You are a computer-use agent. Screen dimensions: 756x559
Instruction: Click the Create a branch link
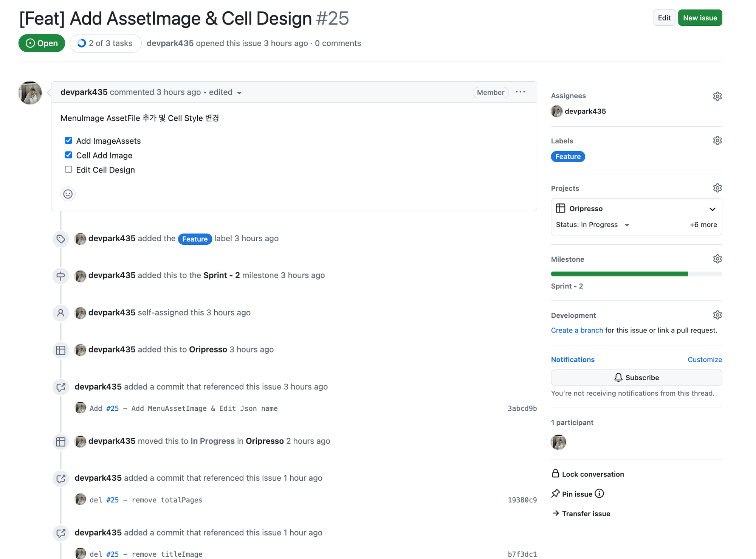coord(577,330)
